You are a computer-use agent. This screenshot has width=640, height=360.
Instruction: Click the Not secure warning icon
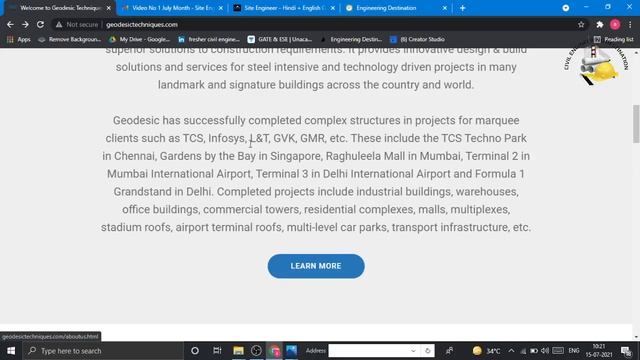[x=59, y=24]
